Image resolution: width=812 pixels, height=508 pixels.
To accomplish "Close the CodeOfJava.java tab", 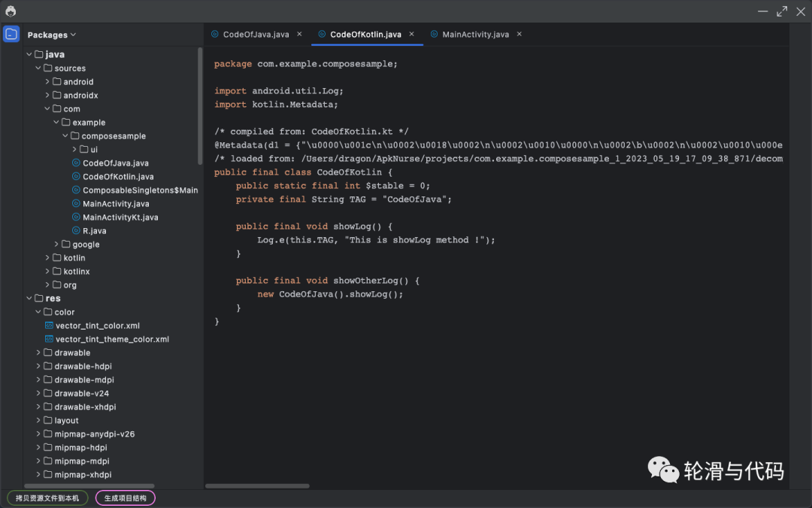I will pos(298,34).
